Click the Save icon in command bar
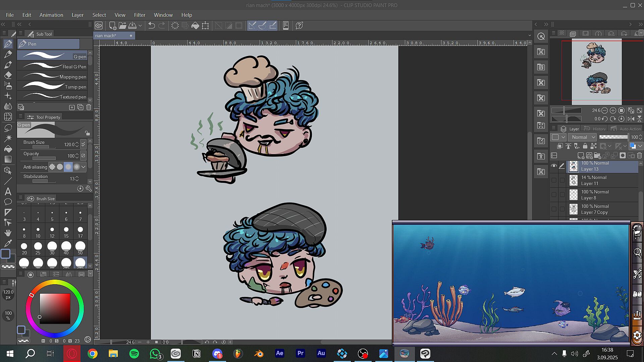This screenshot has height=362, width=644. [x=132, y=25]
